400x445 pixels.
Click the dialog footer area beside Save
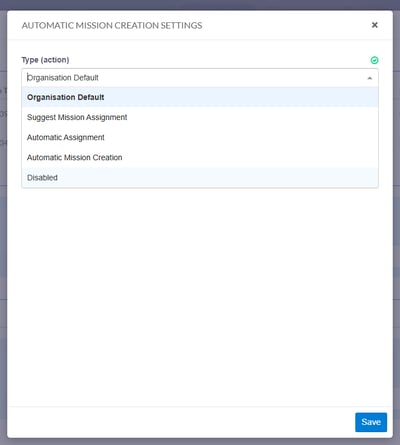180,422
